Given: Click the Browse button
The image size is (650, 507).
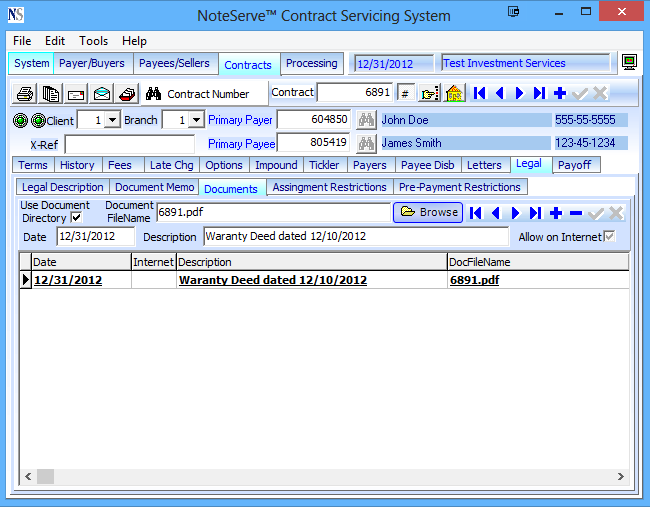Looking at the screenshot, I should [428, 212].
